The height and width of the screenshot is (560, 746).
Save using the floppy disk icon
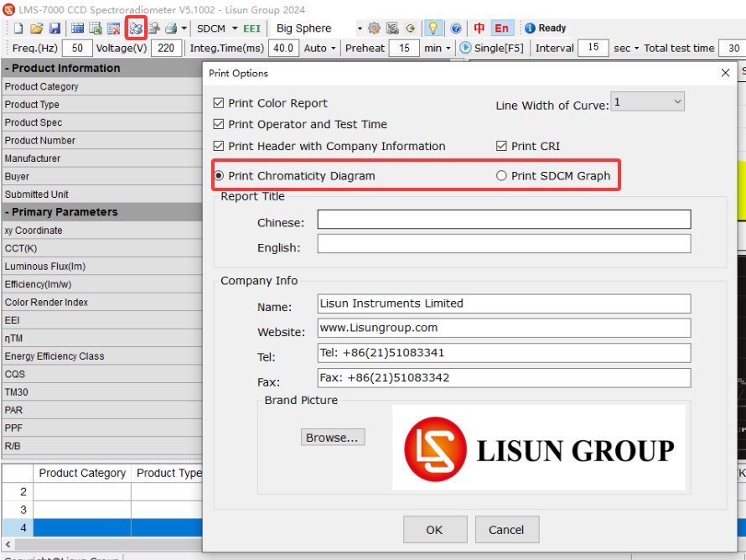[54, 29]
